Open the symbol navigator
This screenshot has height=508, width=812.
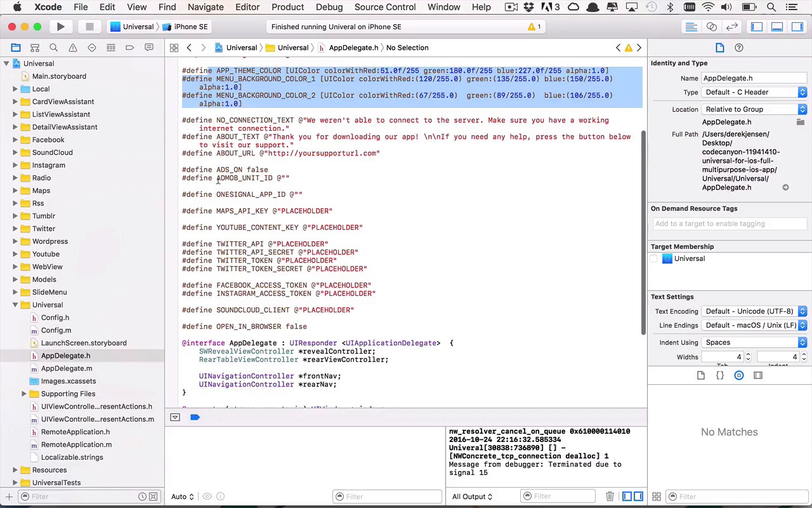(x=35, y=48)
